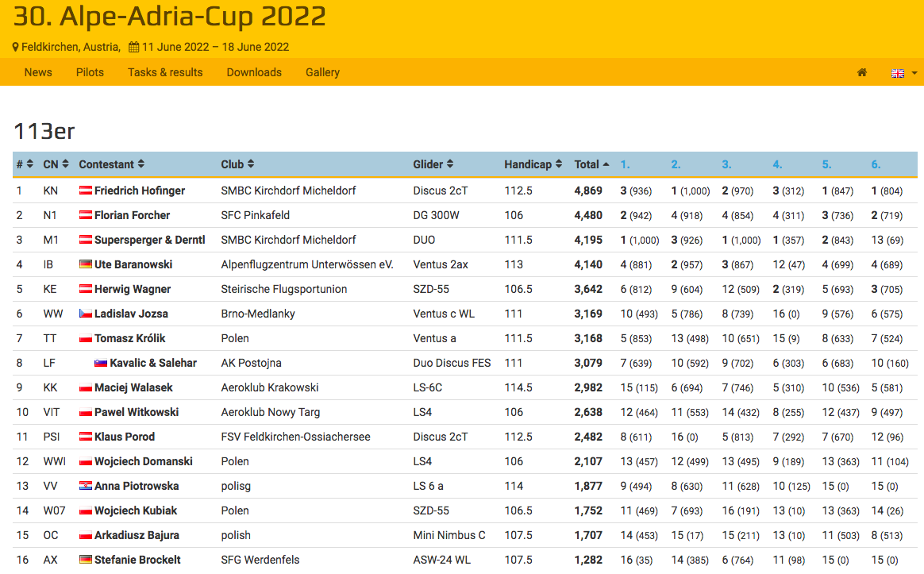This screenshot has width=924, height=574.
Task: Click glider Duo Discus FES
Action: [452, 363]
